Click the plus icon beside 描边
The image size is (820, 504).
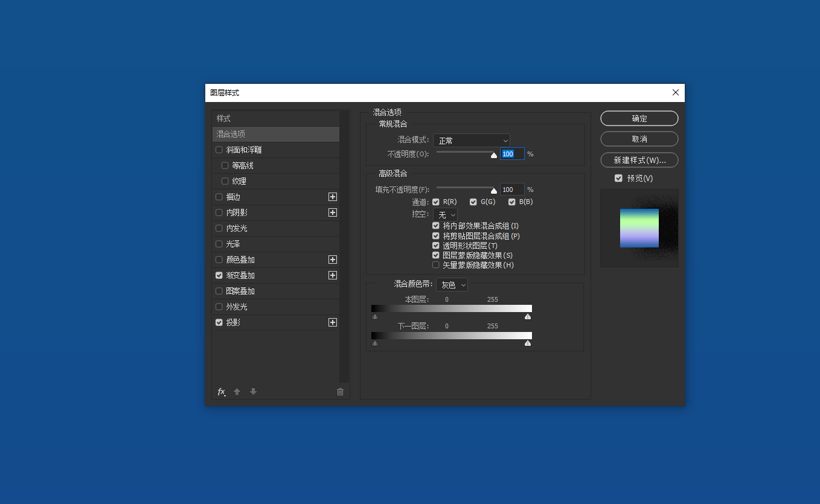(x=333, y=197)
